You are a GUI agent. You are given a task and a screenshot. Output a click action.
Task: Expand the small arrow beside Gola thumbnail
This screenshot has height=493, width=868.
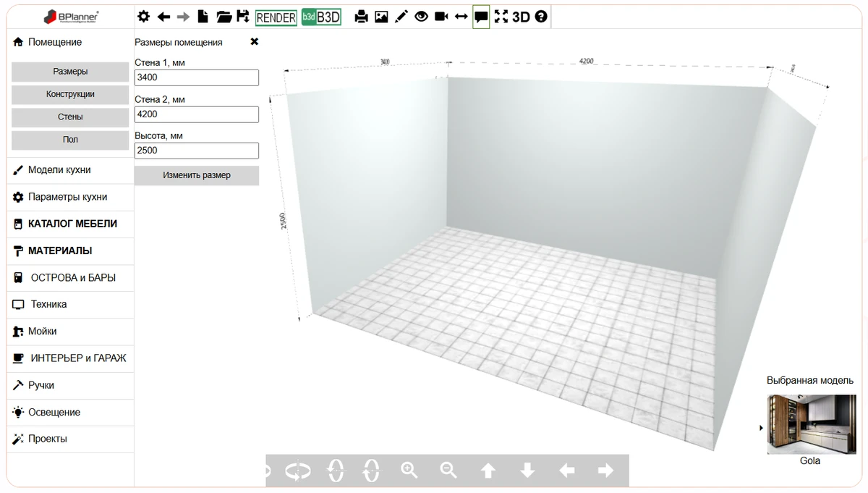[x=761, y=428]
